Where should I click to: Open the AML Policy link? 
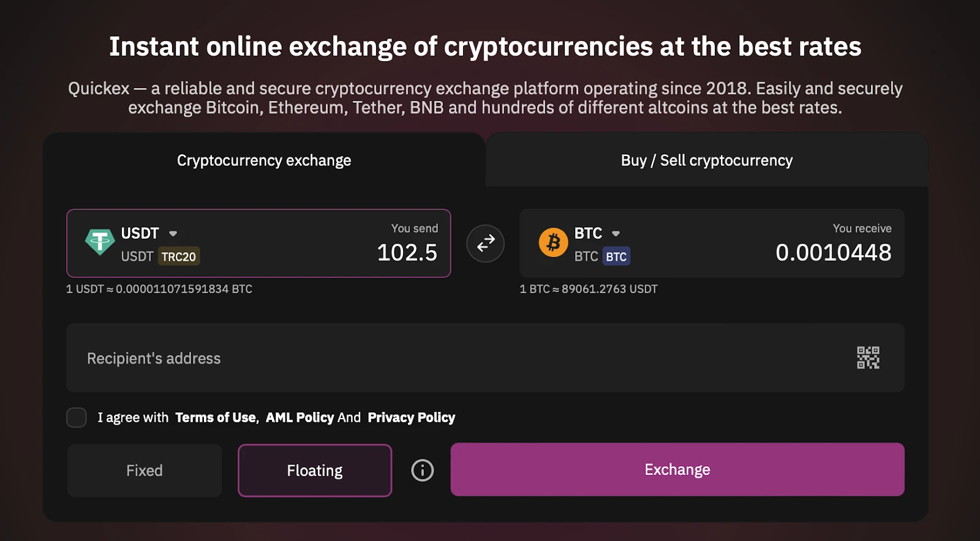(299, 417)
